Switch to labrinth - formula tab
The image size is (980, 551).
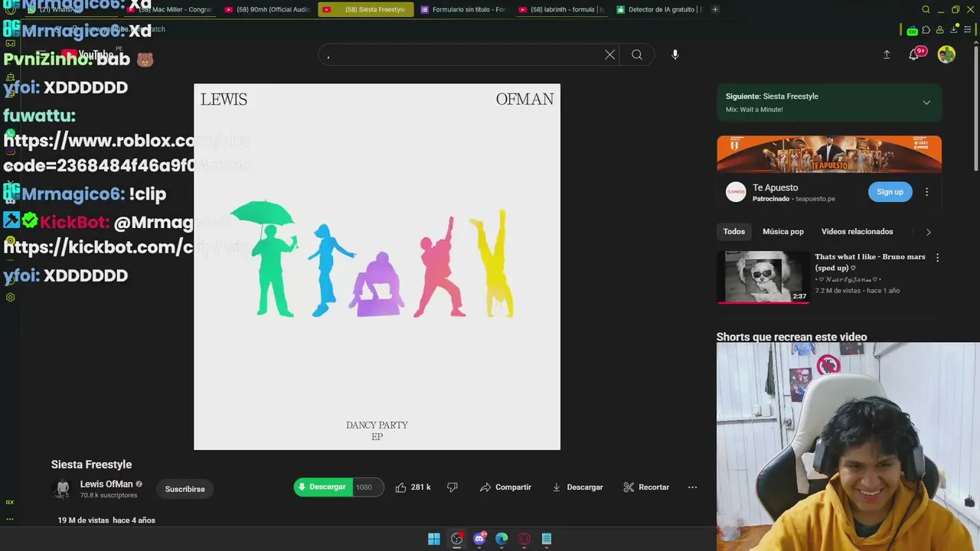(x=562, y=9)
